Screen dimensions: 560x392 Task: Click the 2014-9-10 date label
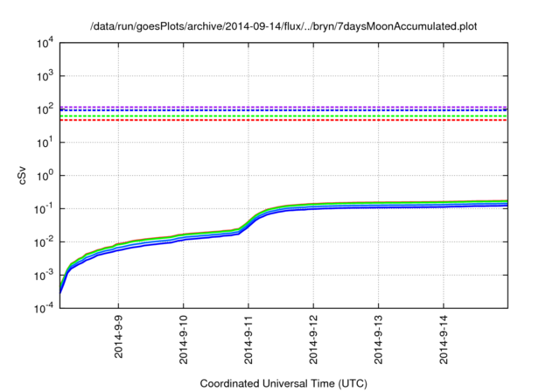pyautogui.click(x=183, y=339)
